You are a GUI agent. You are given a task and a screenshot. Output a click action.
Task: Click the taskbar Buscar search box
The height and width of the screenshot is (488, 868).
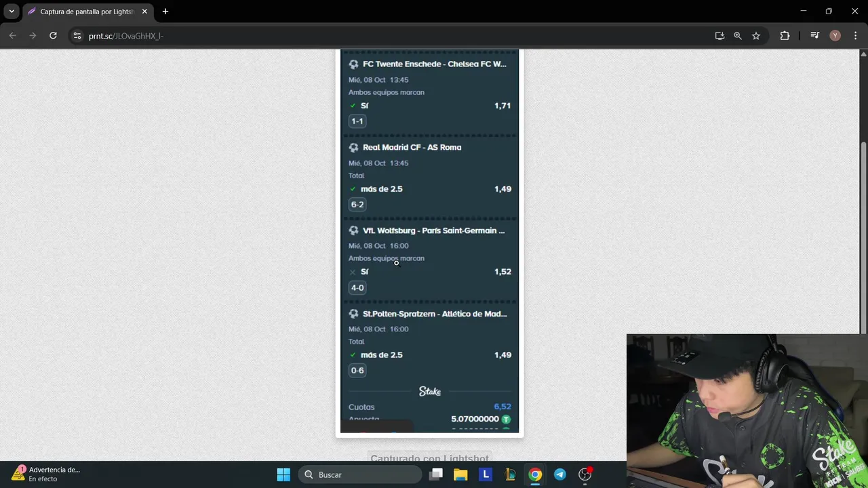(x=360, y=474)
